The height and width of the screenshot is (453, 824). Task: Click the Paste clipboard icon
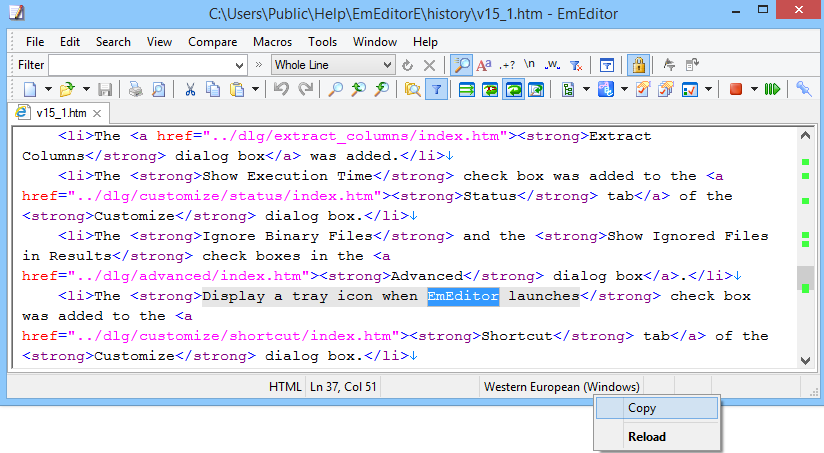[237, 89]
